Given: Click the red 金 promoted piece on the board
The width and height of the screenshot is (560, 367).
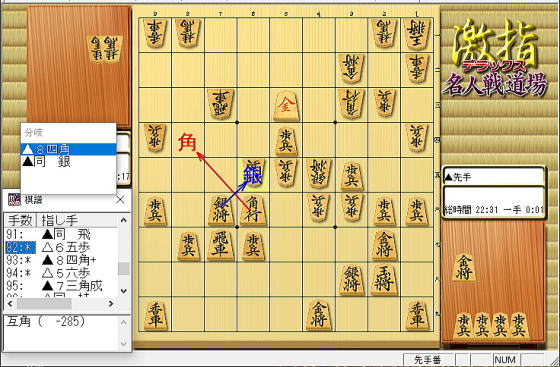Looking at the screenshot, I should point(286,105).
